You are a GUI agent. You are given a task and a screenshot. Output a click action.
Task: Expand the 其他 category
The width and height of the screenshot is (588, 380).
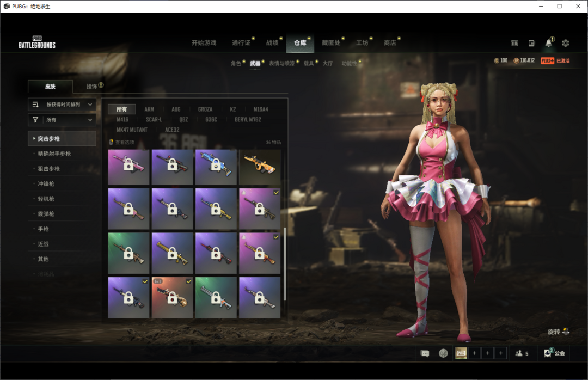62,259
